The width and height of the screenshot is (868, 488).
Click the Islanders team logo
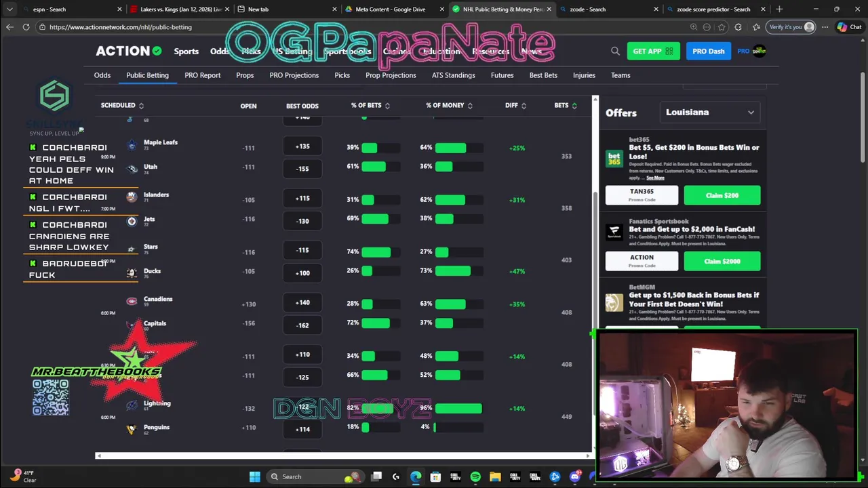point(132,197)
